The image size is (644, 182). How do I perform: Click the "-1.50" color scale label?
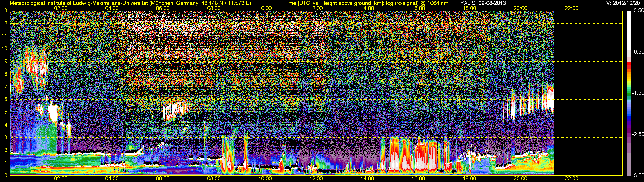638,93
